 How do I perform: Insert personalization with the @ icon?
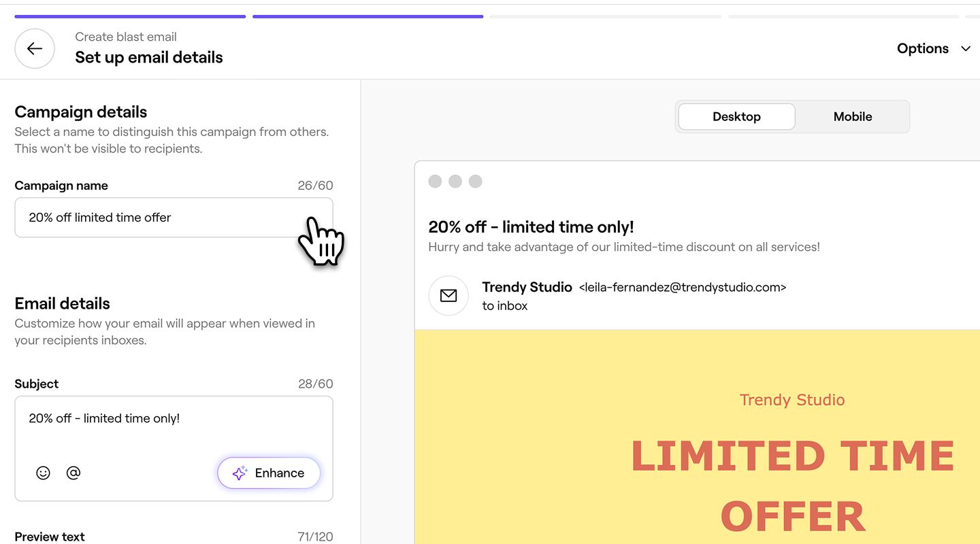click(x=73, y=473)
